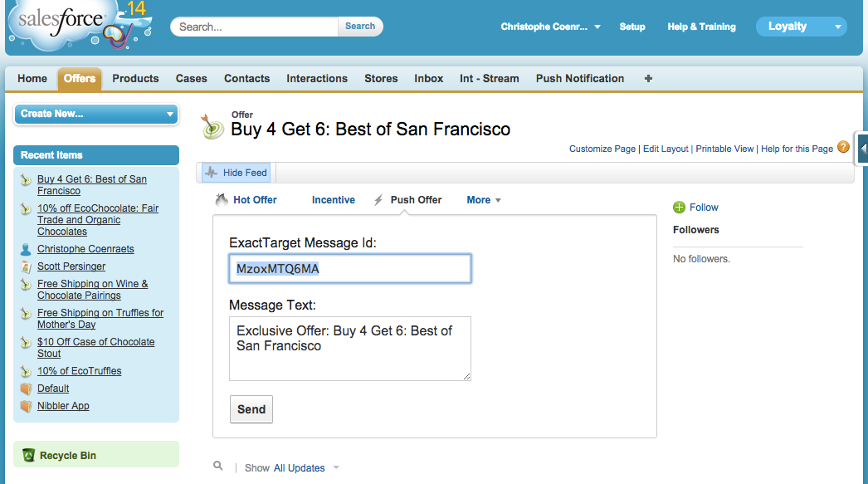Open 10% of EcoTruffles recent item
The image size is (868, 484).
79,371
